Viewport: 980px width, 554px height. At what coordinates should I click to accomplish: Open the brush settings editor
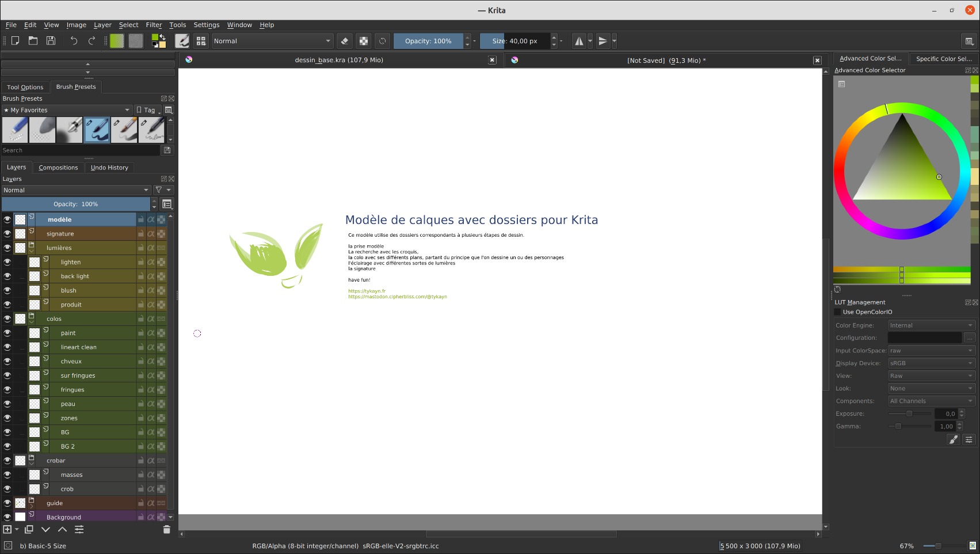[x=182, y=41]
